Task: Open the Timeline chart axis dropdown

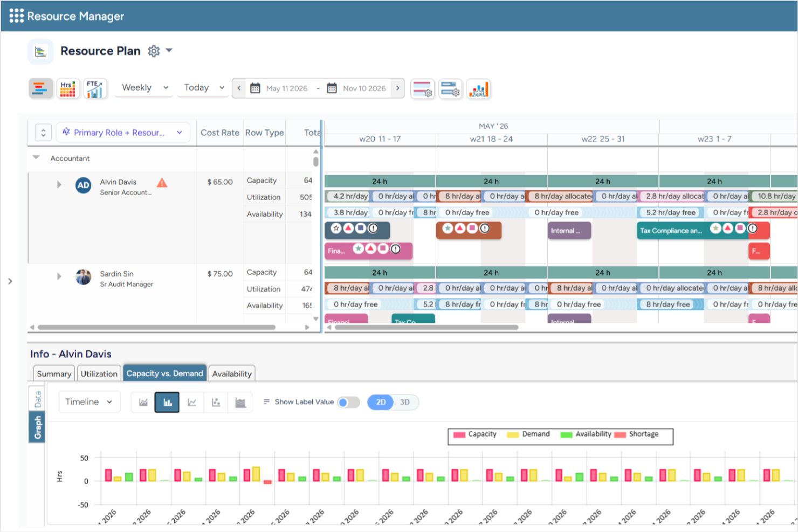Action: pos(89,402)
